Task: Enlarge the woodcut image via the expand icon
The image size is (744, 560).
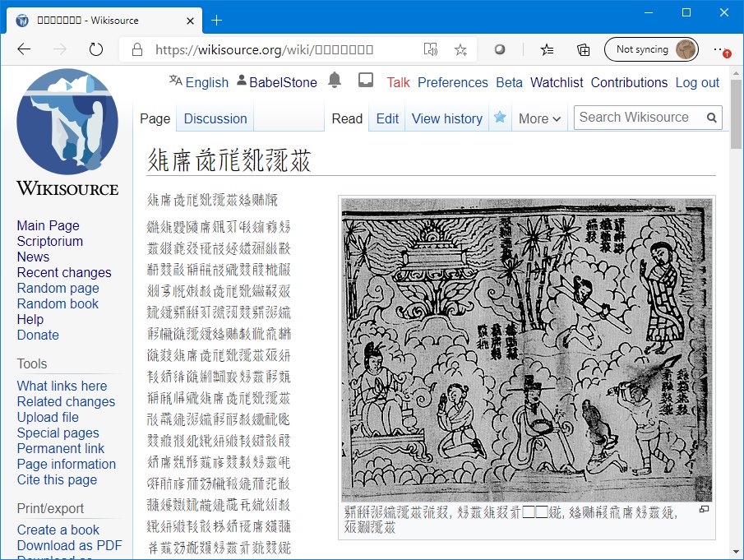Action: coord(705,509)
